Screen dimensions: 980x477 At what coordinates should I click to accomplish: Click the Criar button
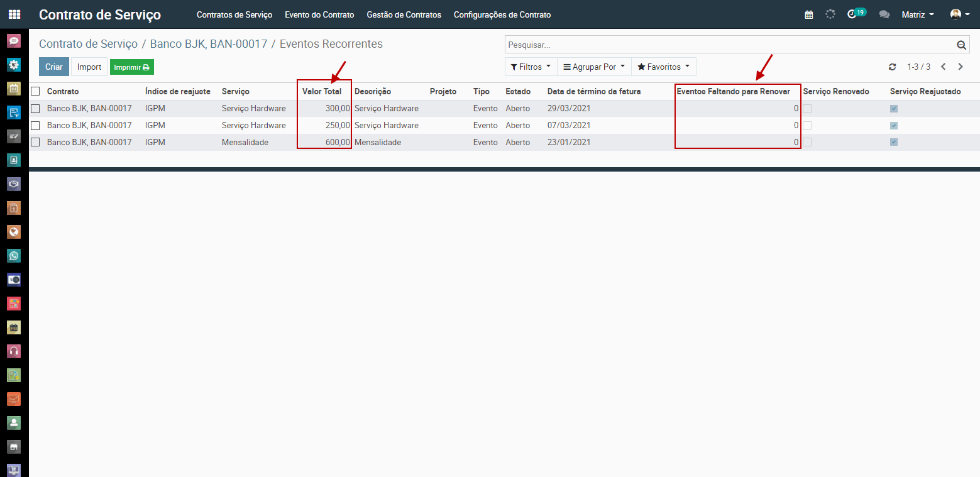tap(54, 67)
